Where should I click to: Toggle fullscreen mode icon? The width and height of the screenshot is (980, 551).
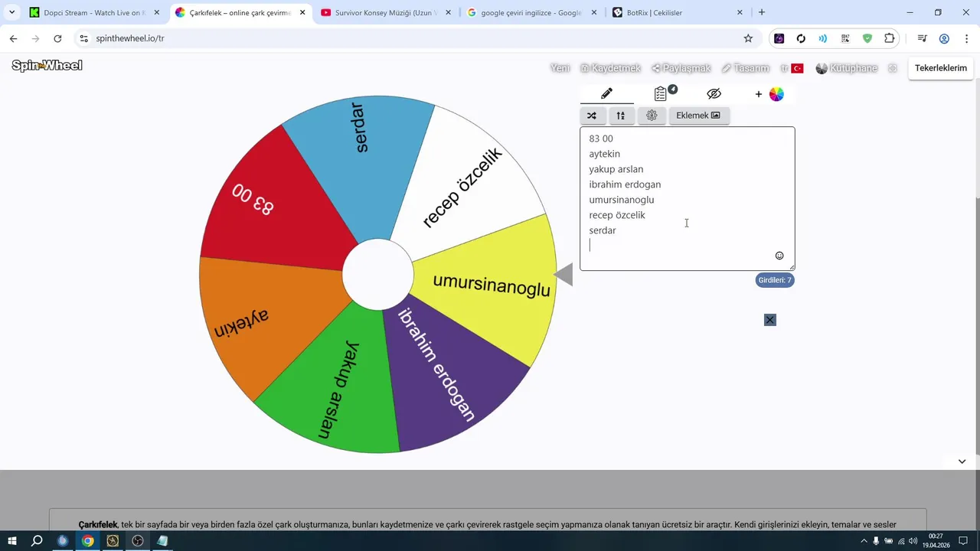[893, 68]
